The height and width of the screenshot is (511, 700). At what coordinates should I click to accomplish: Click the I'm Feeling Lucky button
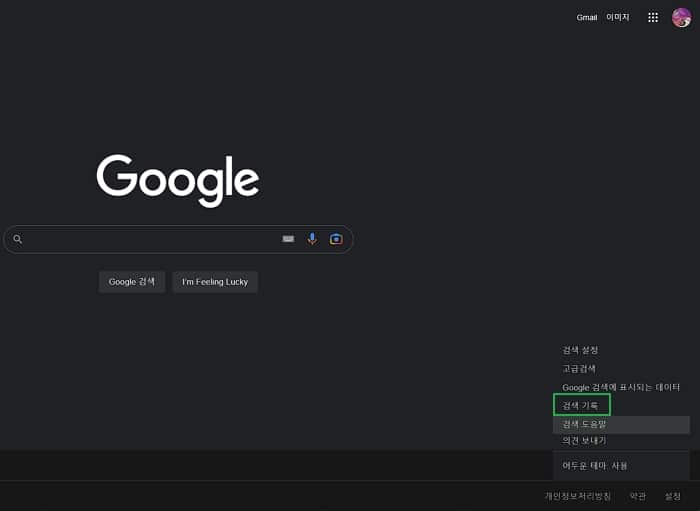[215, 282]
